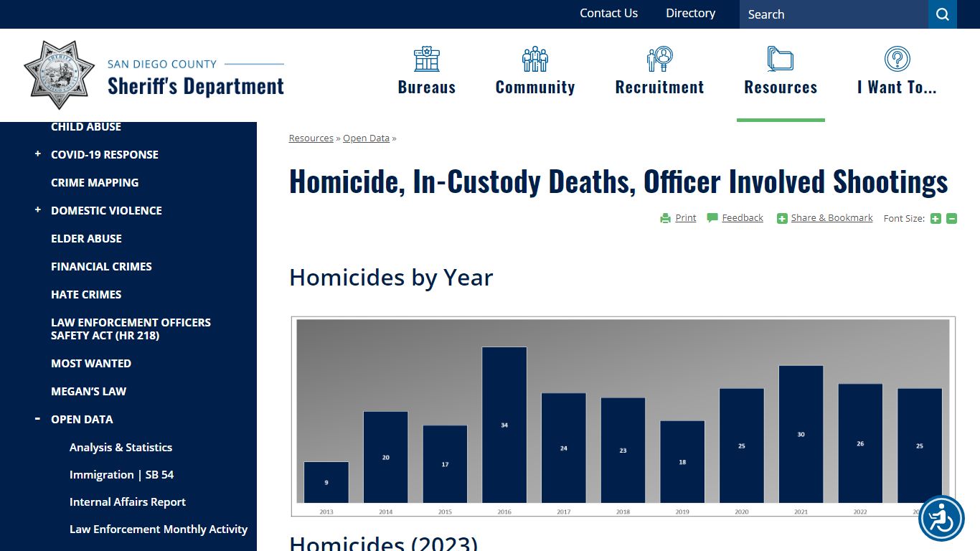The height and width of the screenshot is (551, 980).
Task: Click the Resources folder icon
Action: pos(781,59)
